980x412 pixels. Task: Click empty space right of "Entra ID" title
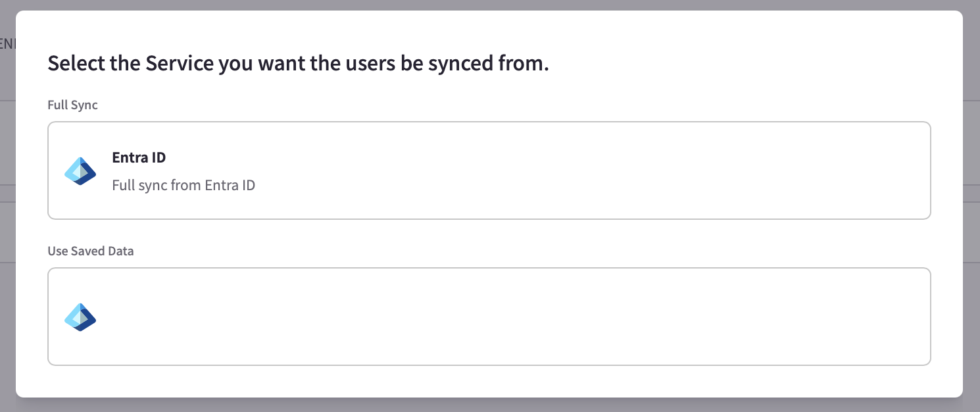click(x=526, y=158)
